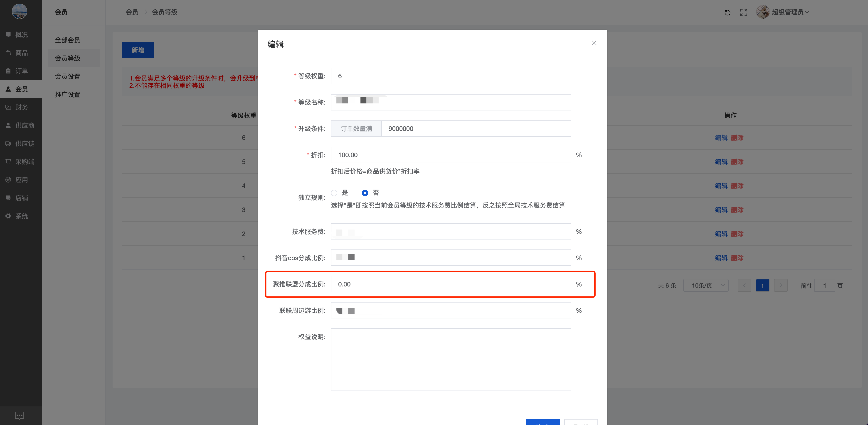Close the 编辑 dialog with X
Image resolution: width=868 pixels, height=425 pixels.
click(594, 43)
